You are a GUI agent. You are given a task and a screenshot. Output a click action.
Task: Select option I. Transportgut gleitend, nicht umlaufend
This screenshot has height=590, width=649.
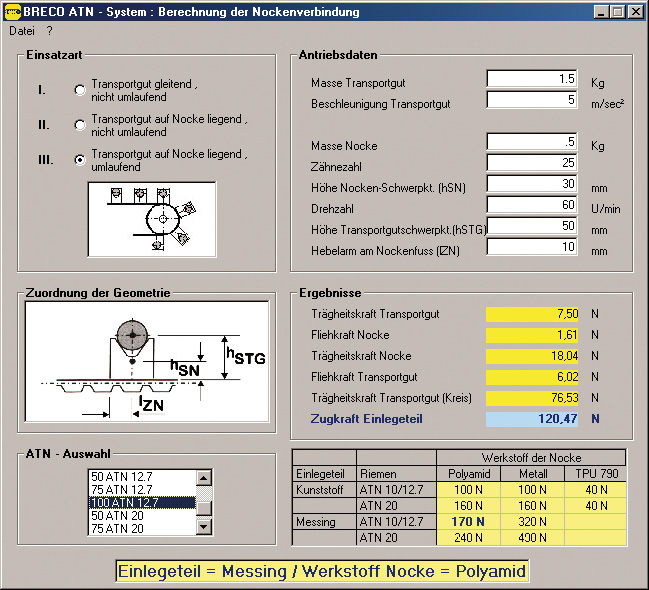(x=80, y=90)
